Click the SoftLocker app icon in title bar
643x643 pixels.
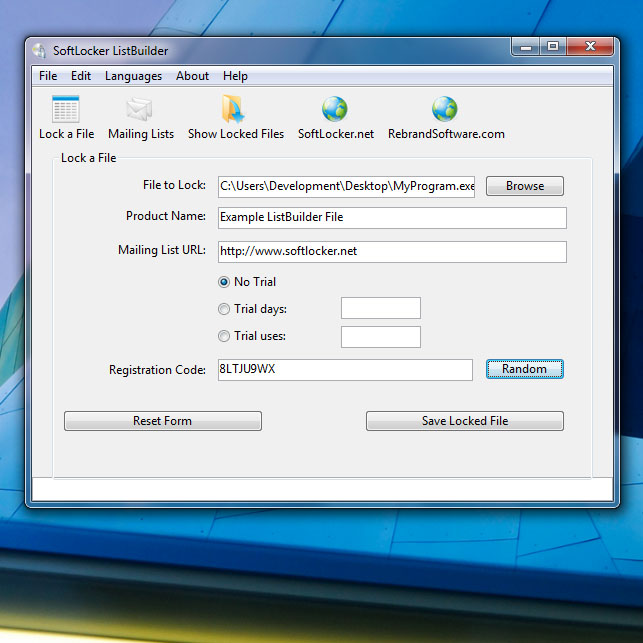(x=39, y=50)
